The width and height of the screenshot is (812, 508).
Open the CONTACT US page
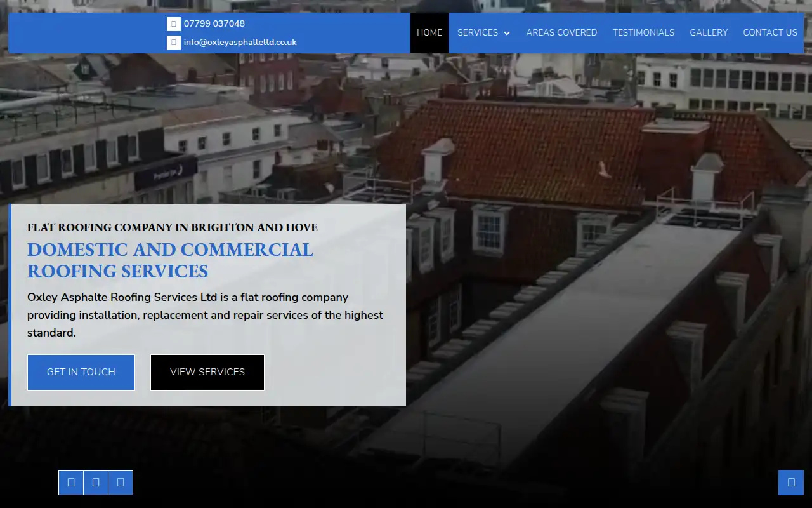pos(770,32)
